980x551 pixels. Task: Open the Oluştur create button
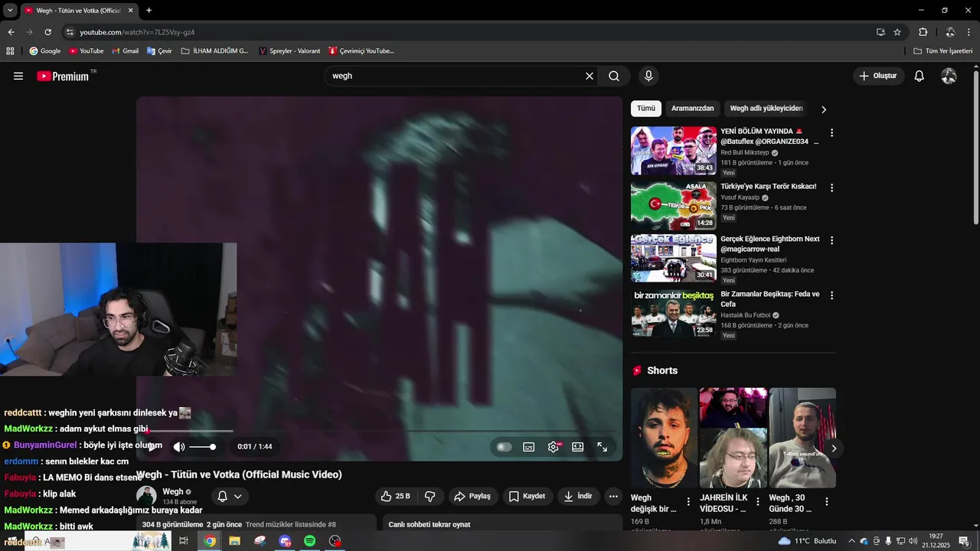coord(878,76)
